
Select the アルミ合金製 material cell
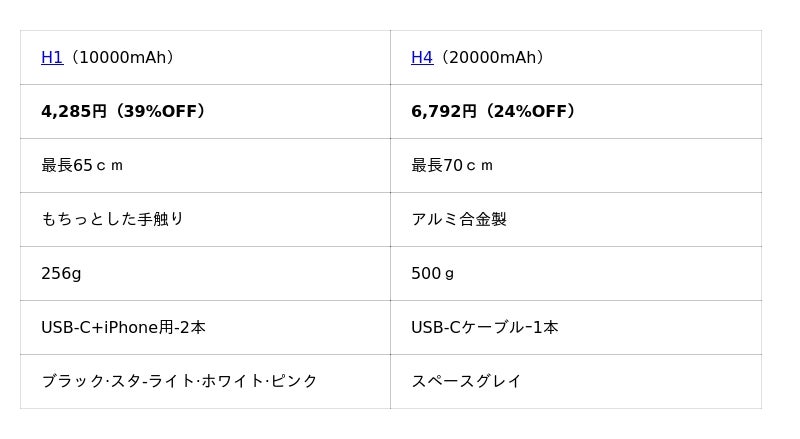point(459,220)
